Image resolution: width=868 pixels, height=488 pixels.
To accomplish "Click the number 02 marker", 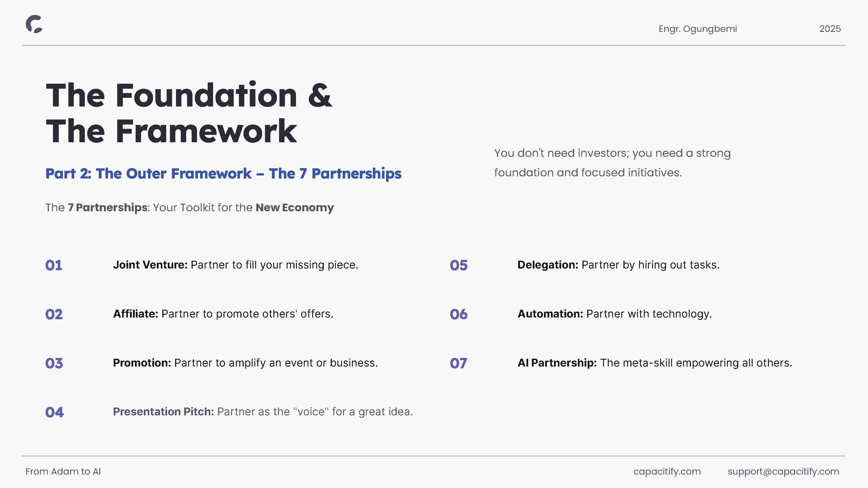I will 54,314.
